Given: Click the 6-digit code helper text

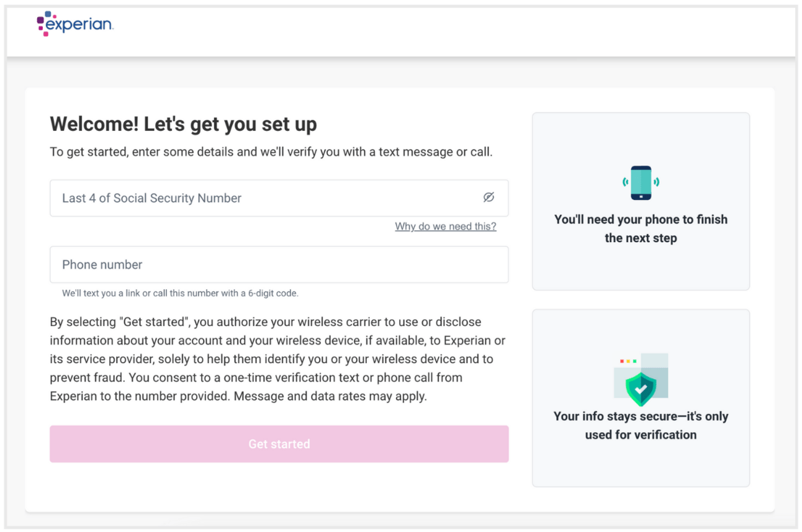Looking at the screenshot, I should coord(180,293).
